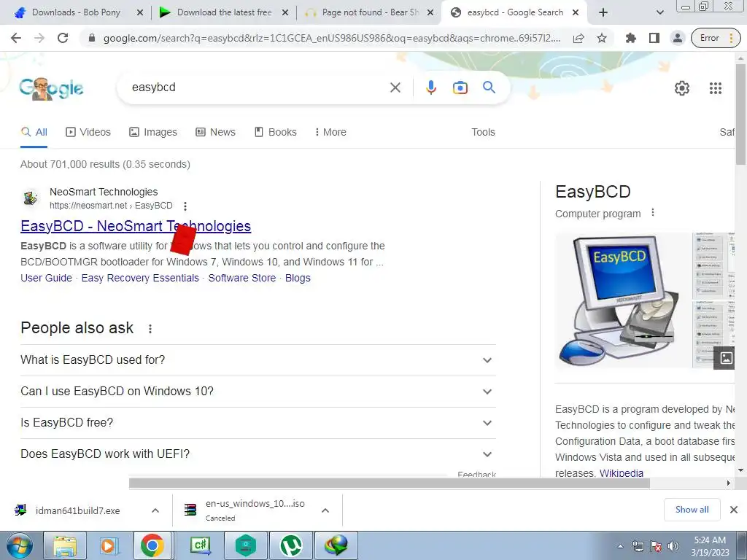747x560 pixels.
Task: Open en-us_windows_10 iso download options arrow
Action: tap(325, 510)
